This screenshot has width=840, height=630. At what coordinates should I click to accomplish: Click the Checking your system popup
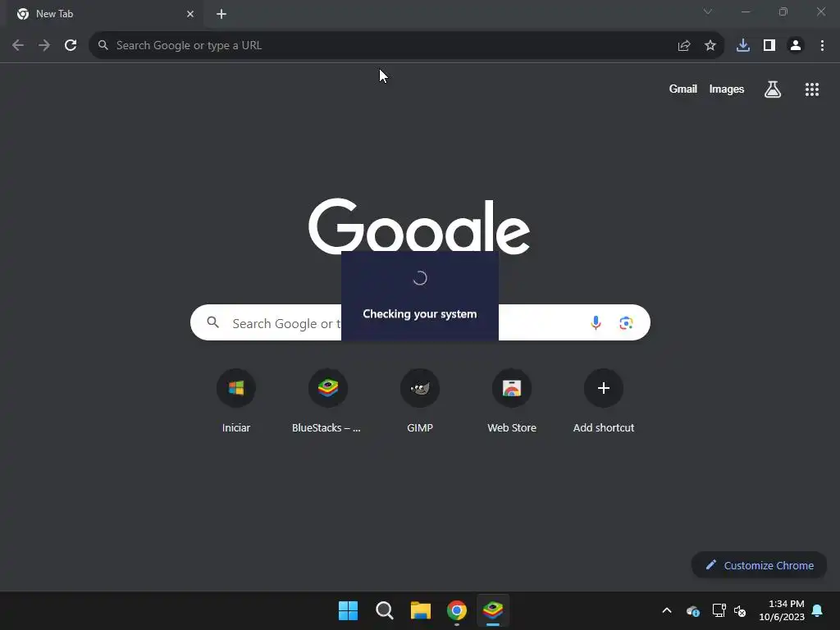[420, 295]
